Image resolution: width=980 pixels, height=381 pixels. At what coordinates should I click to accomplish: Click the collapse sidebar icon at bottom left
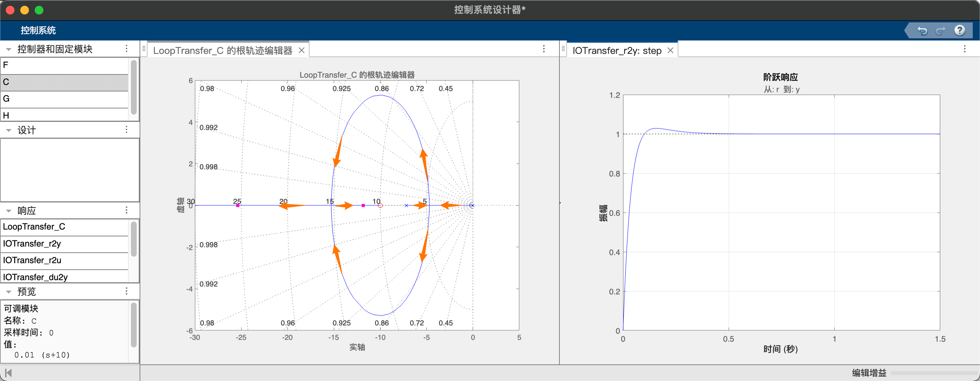pos(8,373)
